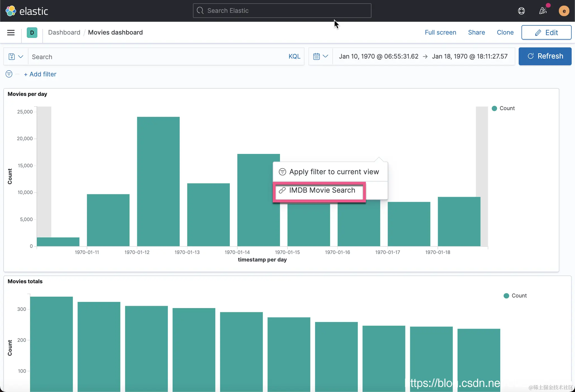Click the green D space avatar
The height and width of the screenshot is (392, 575).
[x=32, y=33]
